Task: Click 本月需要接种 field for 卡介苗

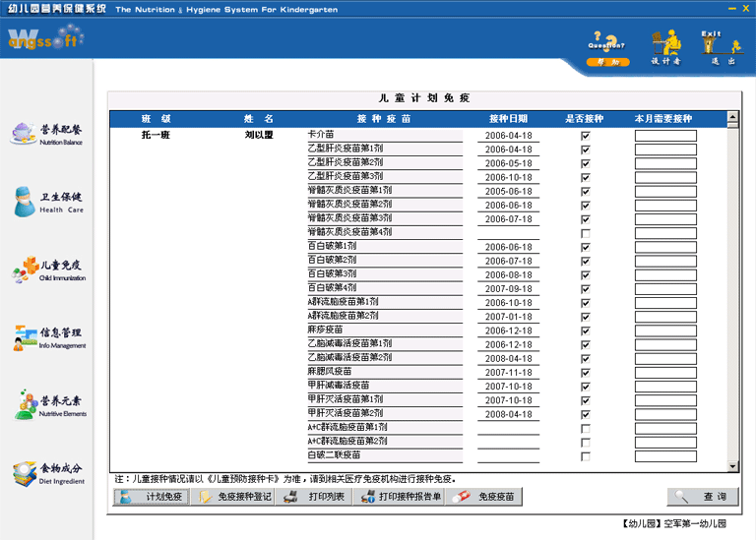Action: click(x=665, y=136)
